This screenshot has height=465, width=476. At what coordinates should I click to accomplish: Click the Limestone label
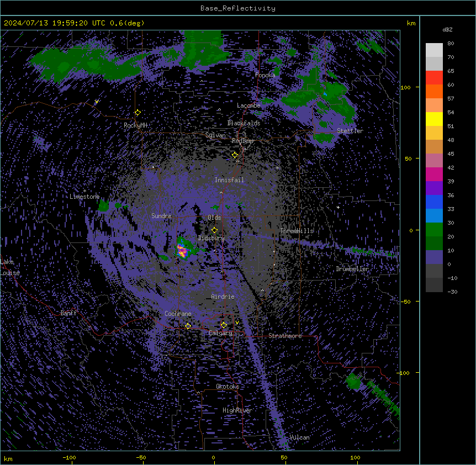pyautogui.click(x=84, y=197)
